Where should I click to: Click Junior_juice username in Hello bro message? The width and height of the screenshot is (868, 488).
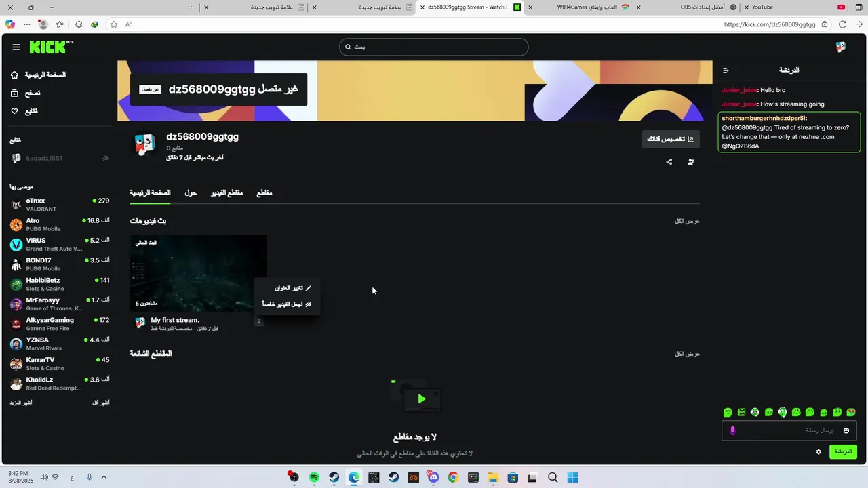[x=739, y=90]
